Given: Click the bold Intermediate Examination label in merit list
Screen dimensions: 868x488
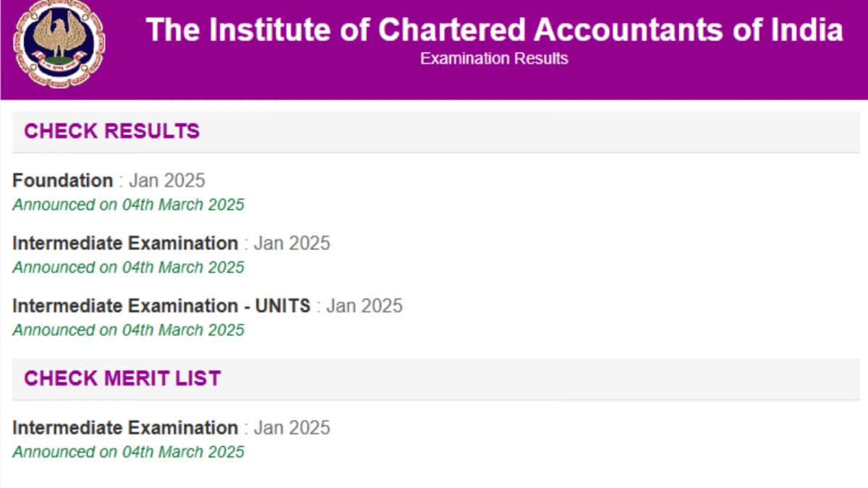Looking at the screenshot, I should pos(125,427).
